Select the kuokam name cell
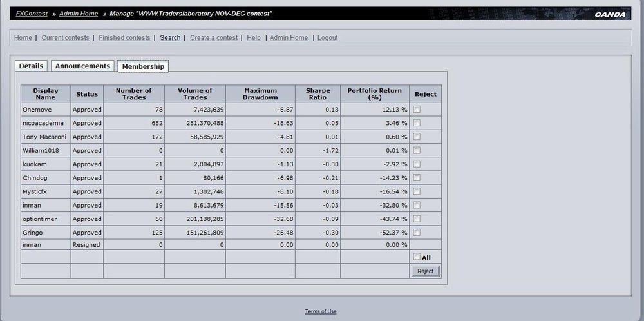Screen dimensions: 644x321 pos(46,164)
